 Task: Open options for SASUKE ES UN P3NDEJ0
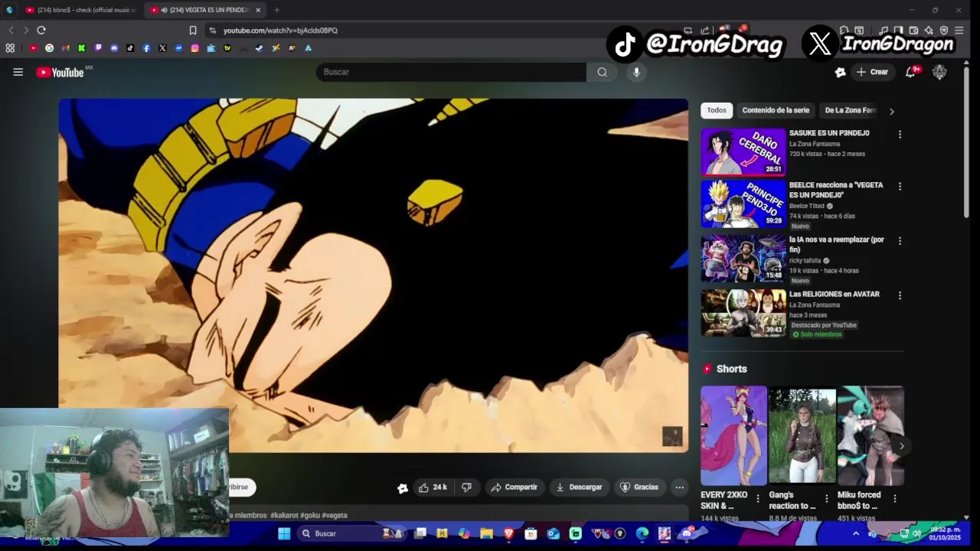tap(900, 135)
